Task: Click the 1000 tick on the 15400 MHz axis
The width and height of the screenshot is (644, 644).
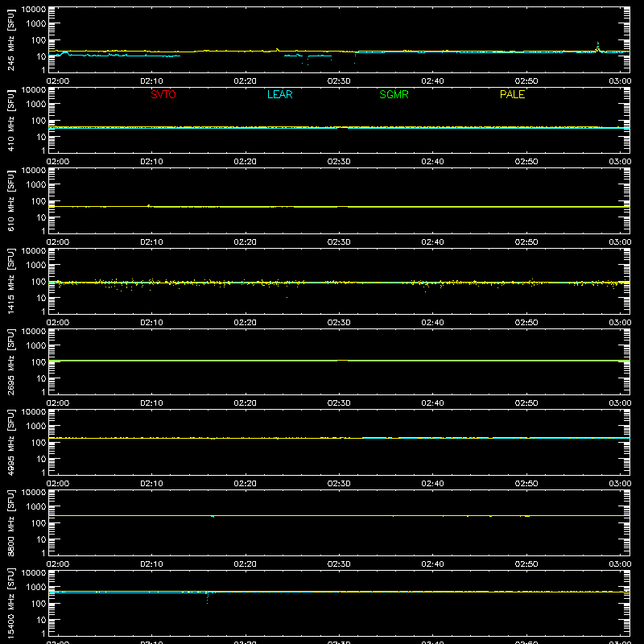Action: tap(36, 588)
